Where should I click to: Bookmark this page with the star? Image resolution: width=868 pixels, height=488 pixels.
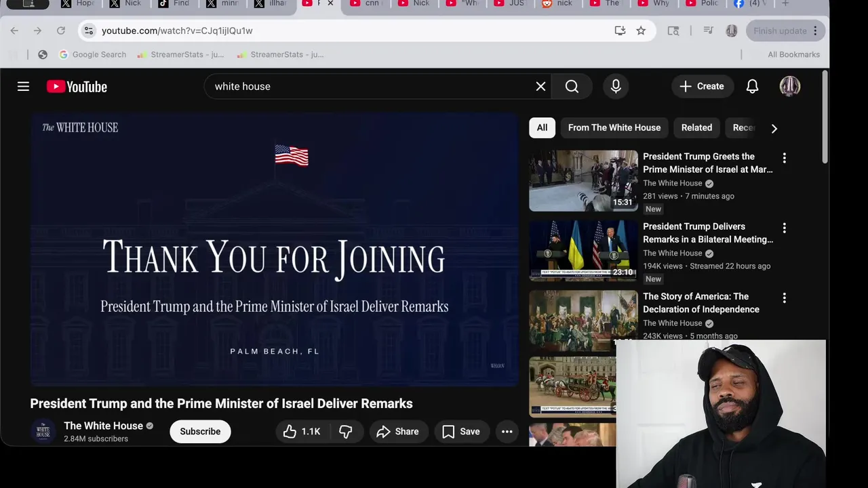[x=641, y=30]
